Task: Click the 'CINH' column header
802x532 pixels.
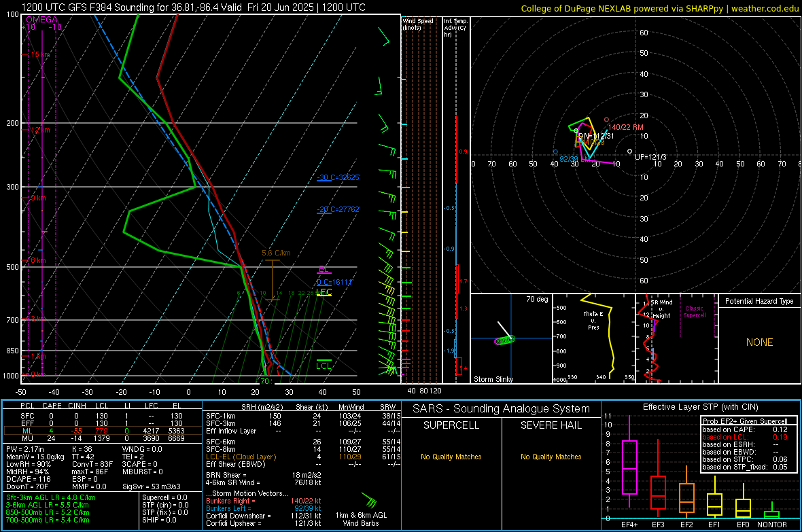Action: click(77, 406)
